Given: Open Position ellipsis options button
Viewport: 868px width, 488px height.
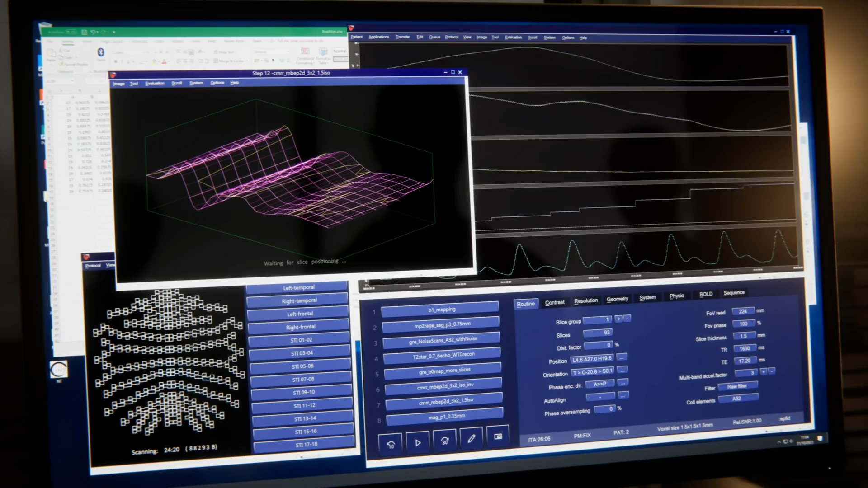Looking at the screenshot, I should click(622, 357).
